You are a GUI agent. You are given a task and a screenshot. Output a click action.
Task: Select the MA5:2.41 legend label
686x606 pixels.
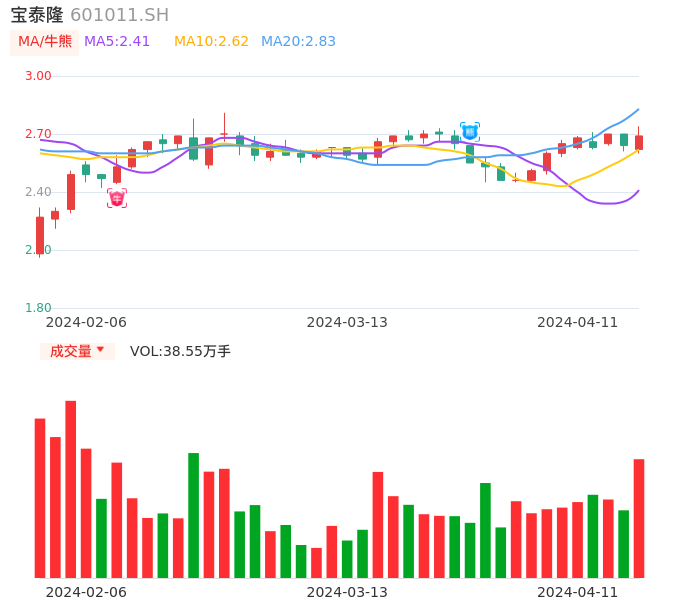pyautogui.click(x=117, y=42)
